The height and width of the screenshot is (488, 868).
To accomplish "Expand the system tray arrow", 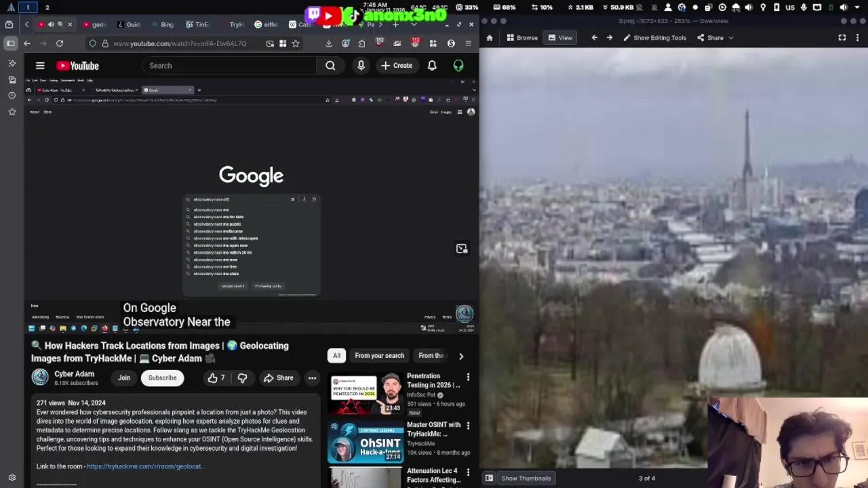I will pos(858,7).
